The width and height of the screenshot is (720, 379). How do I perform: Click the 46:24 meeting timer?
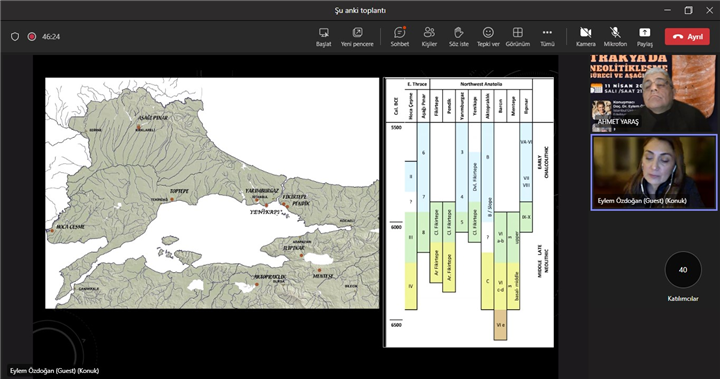51,37
